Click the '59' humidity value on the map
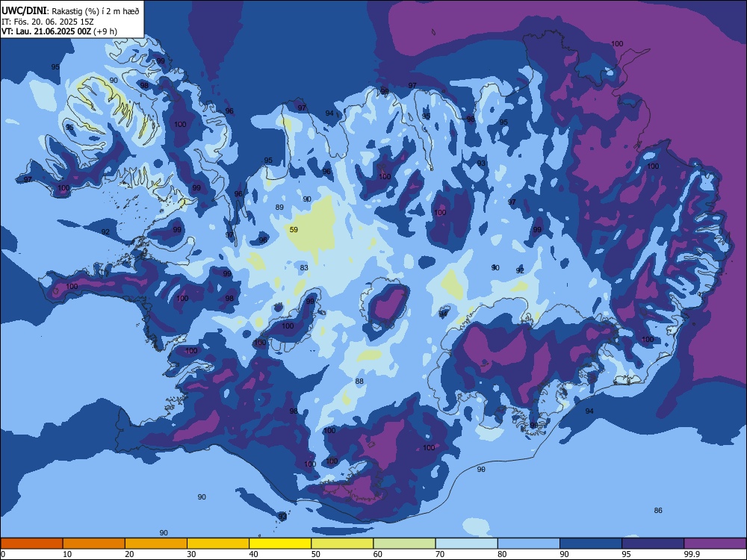Screen dimensions: 747x560 point(294,229)
